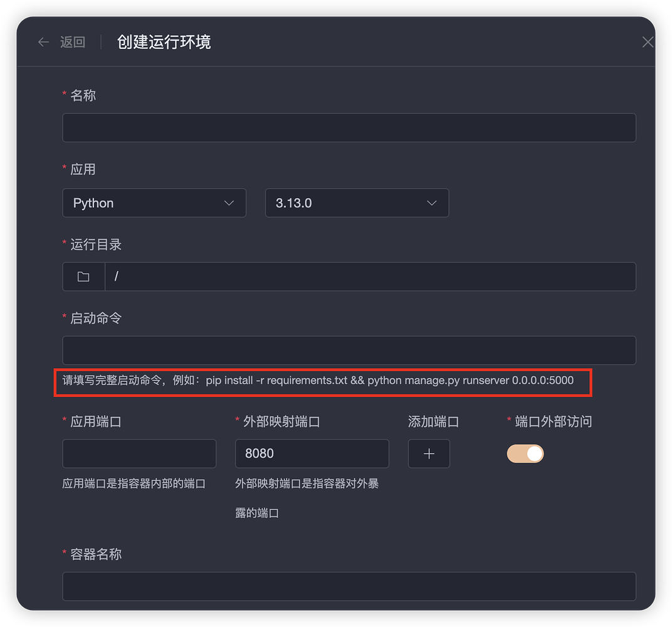This screenshot has width=672, height=627.
Task: Click the 端口外部访问 label
Action: point(553,421)
